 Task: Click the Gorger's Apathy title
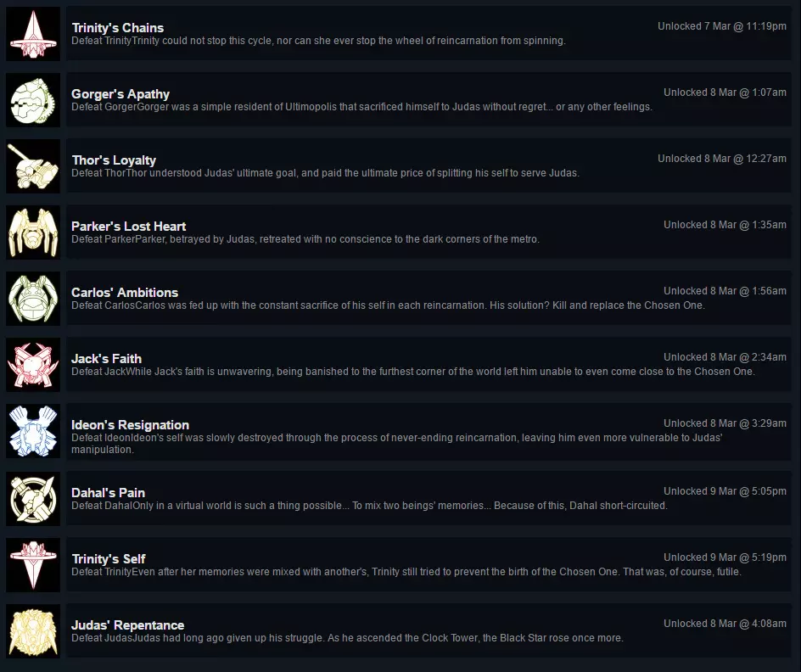pyautogui.click(x=120, y=94)
